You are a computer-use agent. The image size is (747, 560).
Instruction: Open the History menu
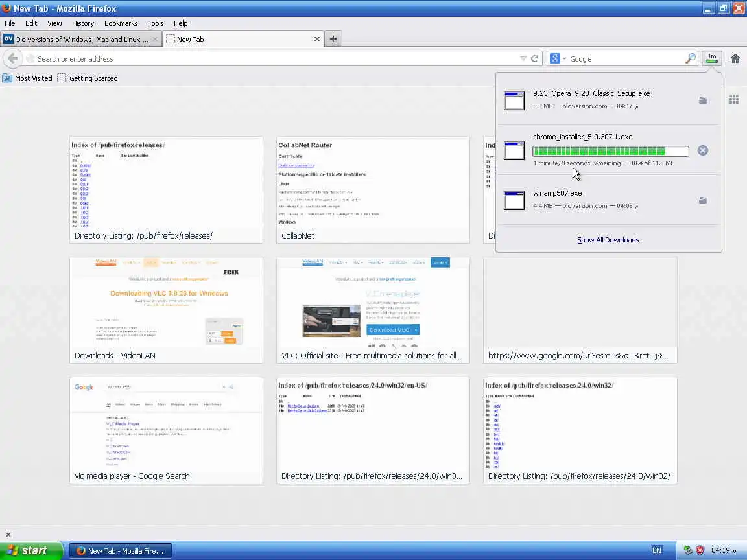(x=83, y=23)
